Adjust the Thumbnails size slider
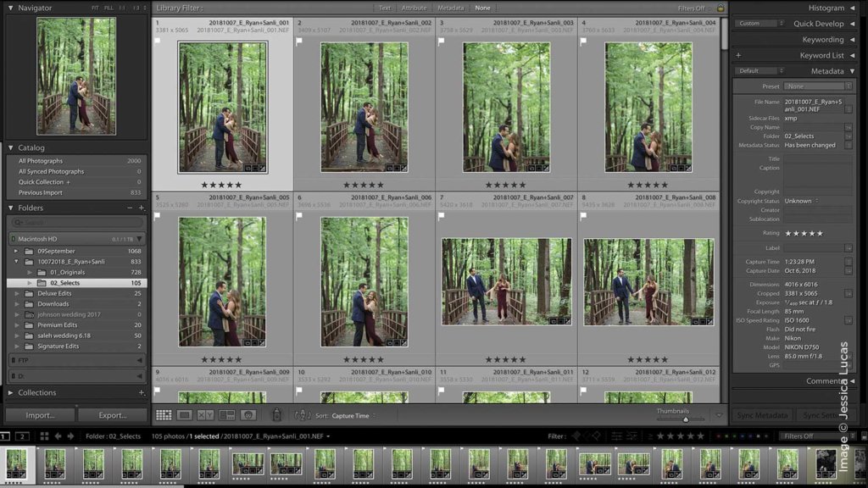Viewport: 868px width, 488px height. click(686, 419)
